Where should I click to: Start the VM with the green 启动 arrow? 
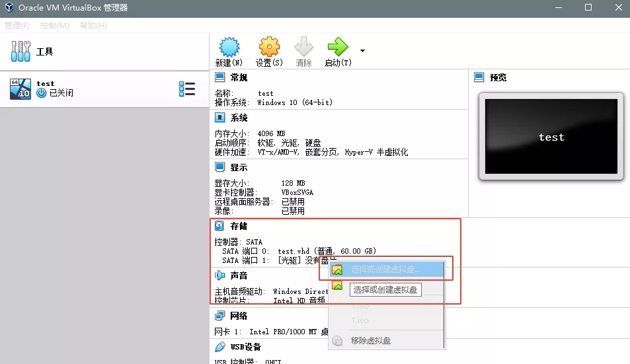click(338, 46)
